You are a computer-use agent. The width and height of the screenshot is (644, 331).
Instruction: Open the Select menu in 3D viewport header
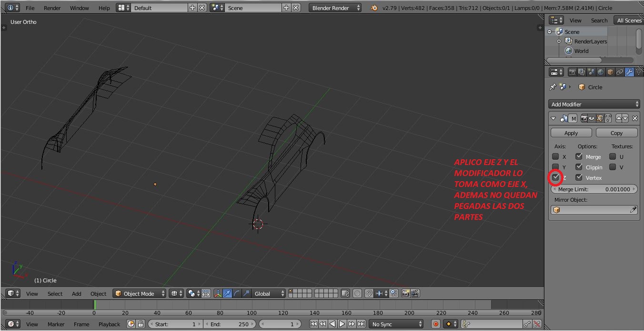[x=55, y=293]
